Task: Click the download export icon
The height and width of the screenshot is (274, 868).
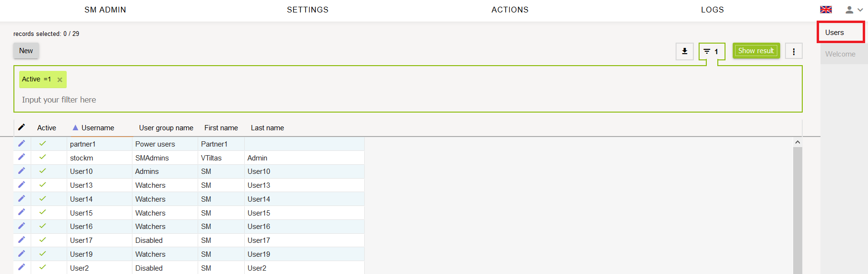Action: [685, 51]
